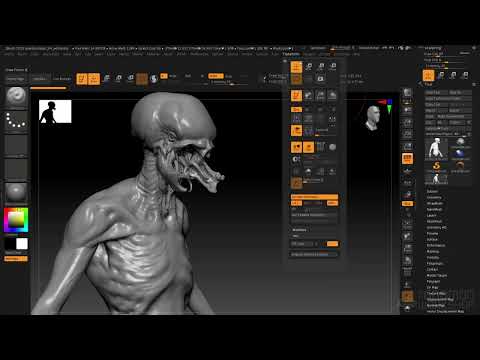Image resolution: width=480 pixels, height=360 pixels.
Task: Select the current brush thumbnail
Action: [16, 98]
